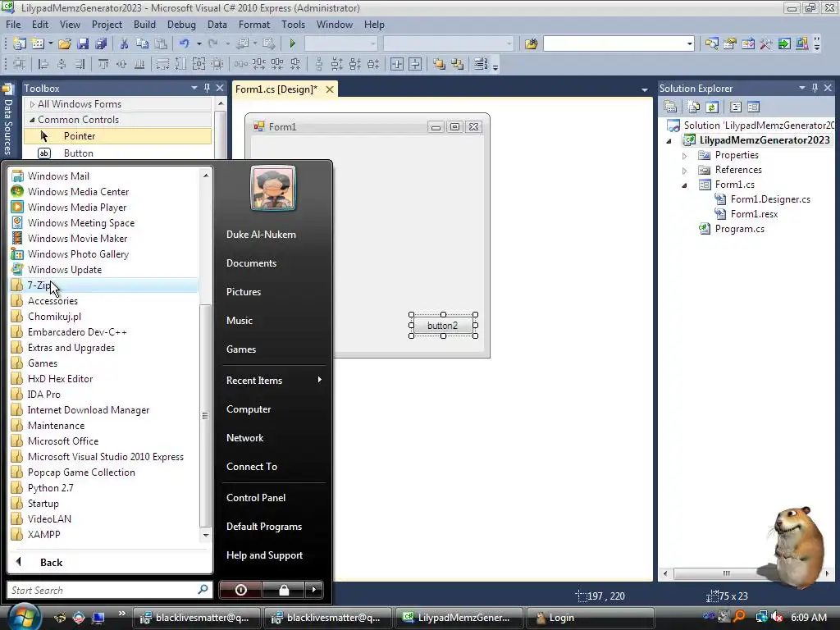Expand All Windows Forms in Toolbox
The width and height of the screenshot is (840, 630).
(32, 104)
